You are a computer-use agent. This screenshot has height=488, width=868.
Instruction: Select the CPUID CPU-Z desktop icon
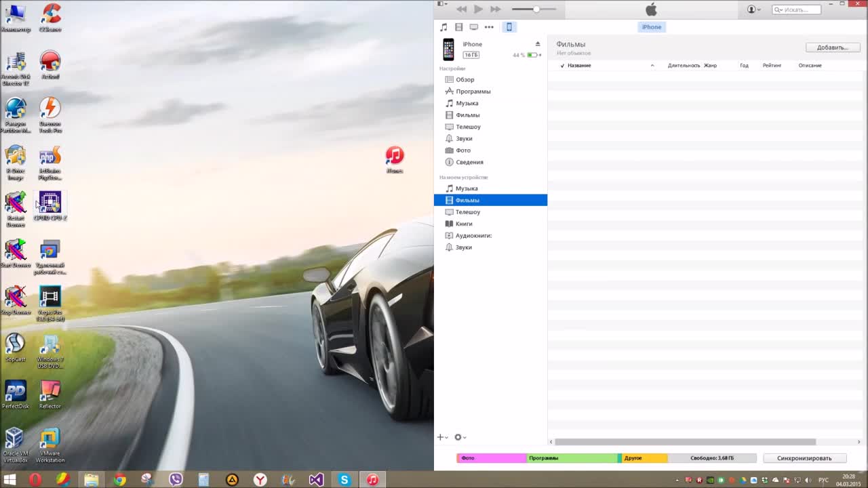[50, 207]
